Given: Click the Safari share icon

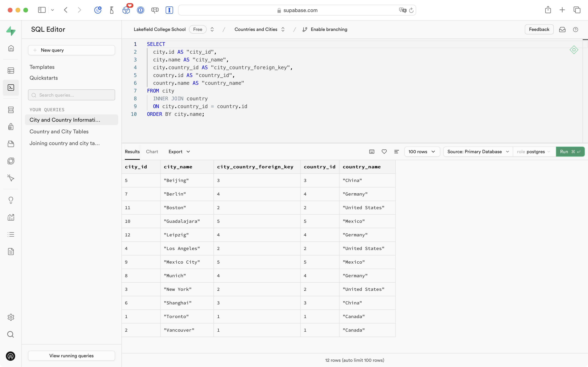Looking at the screenshot, I should coord(548,10).
